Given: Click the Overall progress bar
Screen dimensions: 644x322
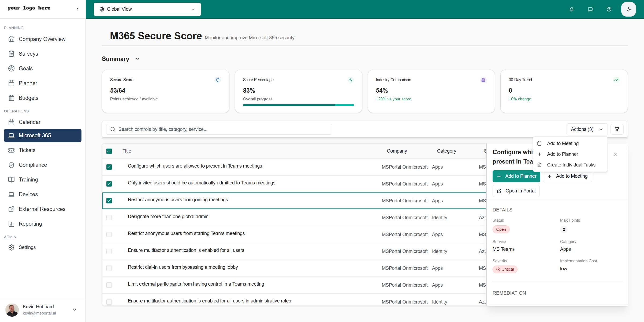Looking at the screenshot, I should tap(298, 105).
